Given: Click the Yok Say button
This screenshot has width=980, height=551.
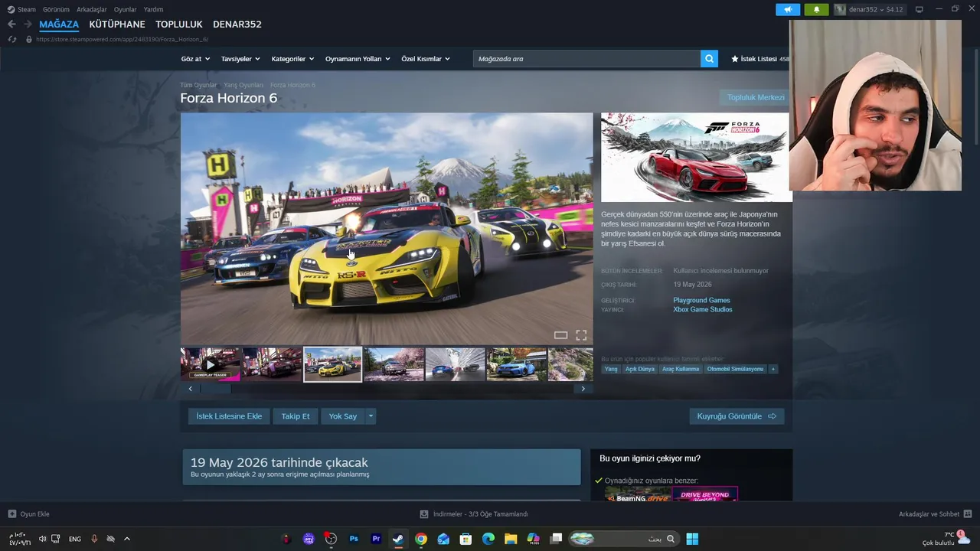Looking at the screenshot, I should [343, 416].
